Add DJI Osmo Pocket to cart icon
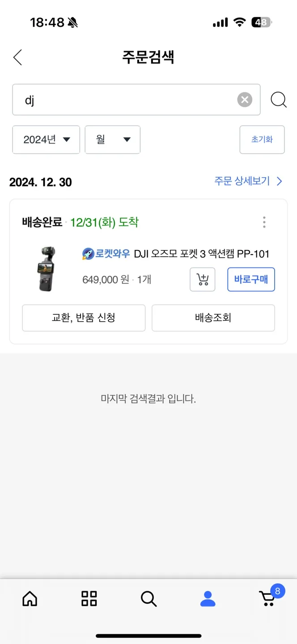 [203, 280]
